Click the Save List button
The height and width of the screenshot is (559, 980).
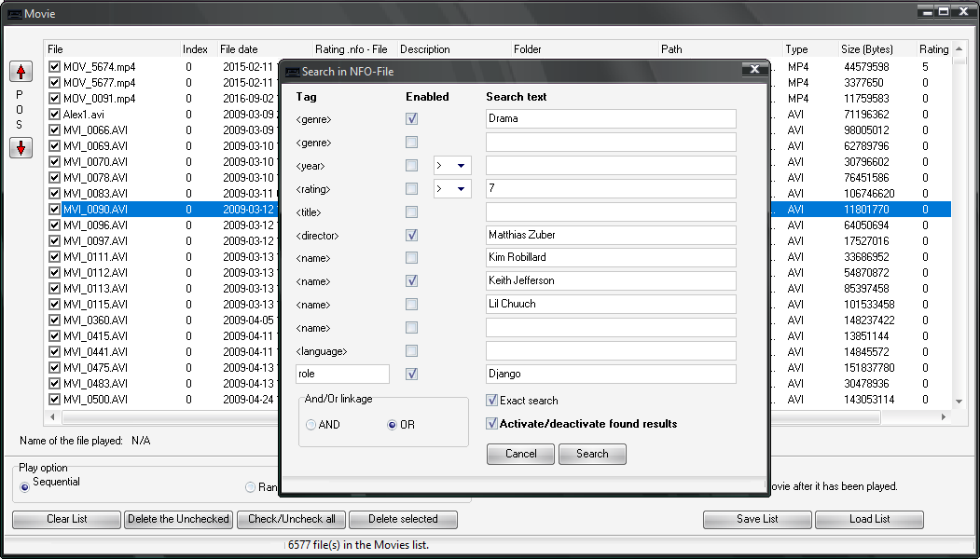coord(757,519)
